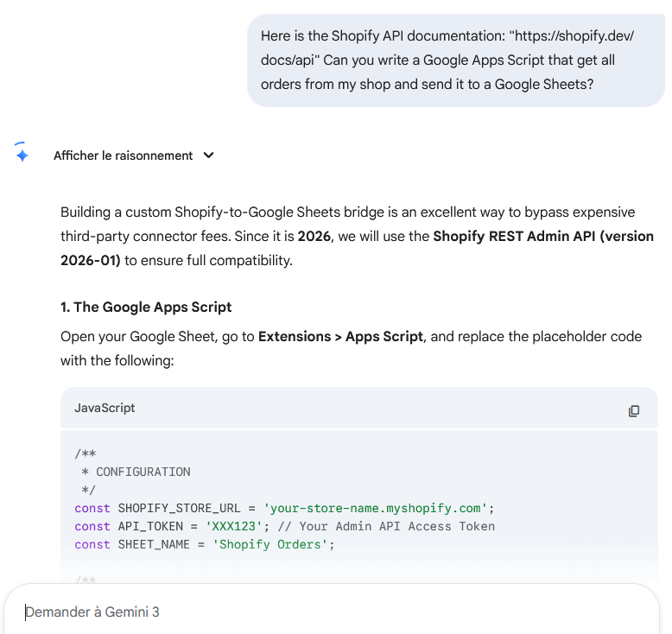
Task: Click the bold 'Extensions > Apps Script' text
Action: pos(340,337)
